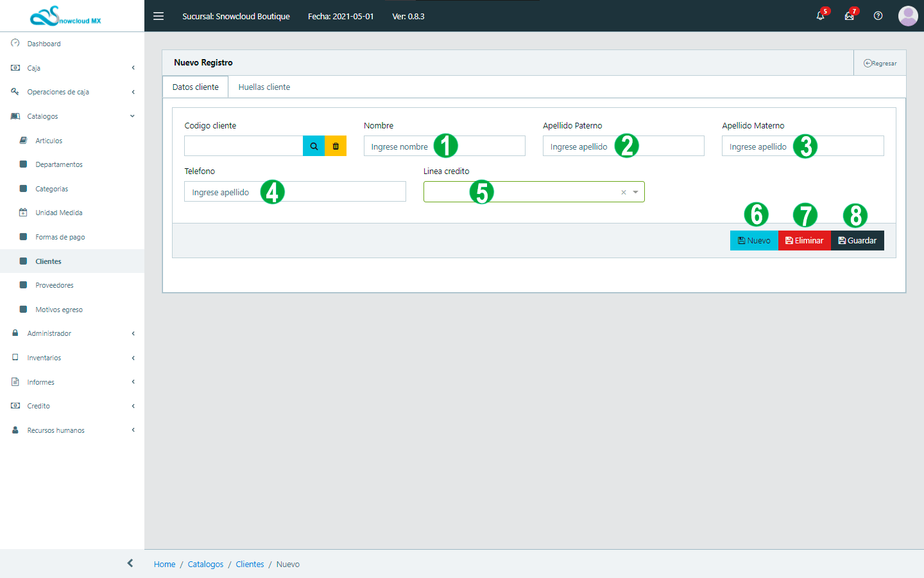Click the hamburger menu icon

coord(158,16)
